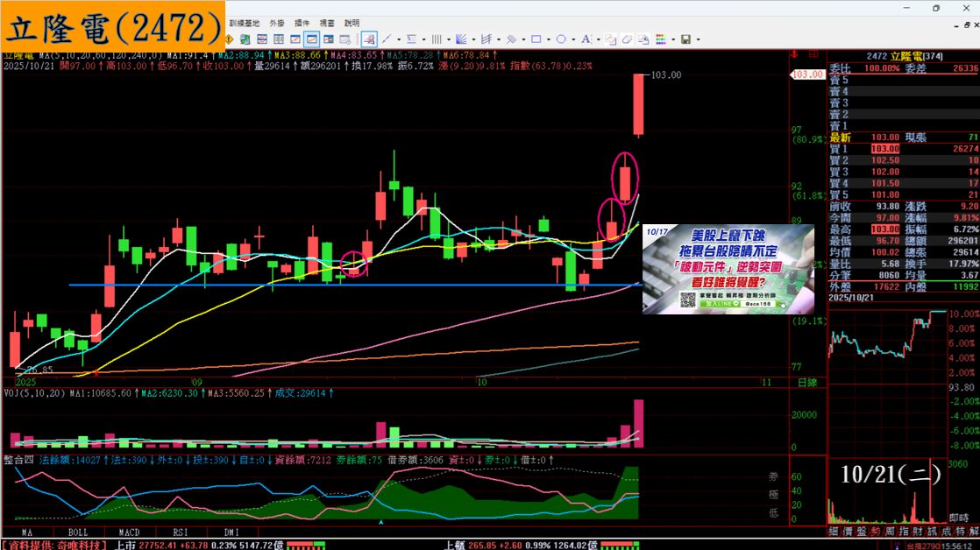Select the fan lines drawing tool
Image resolution: width=980 pixels, height=550 pixels.
coord(461,39)
